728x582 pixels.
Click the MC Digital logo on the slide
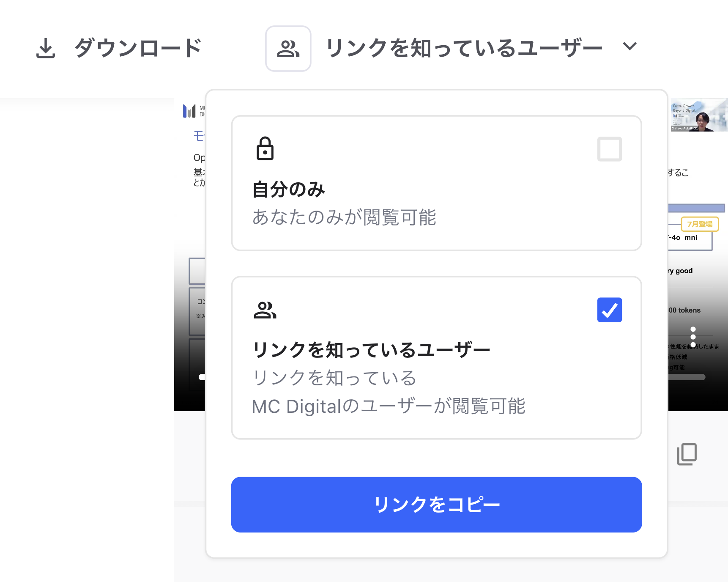(189, 111)
